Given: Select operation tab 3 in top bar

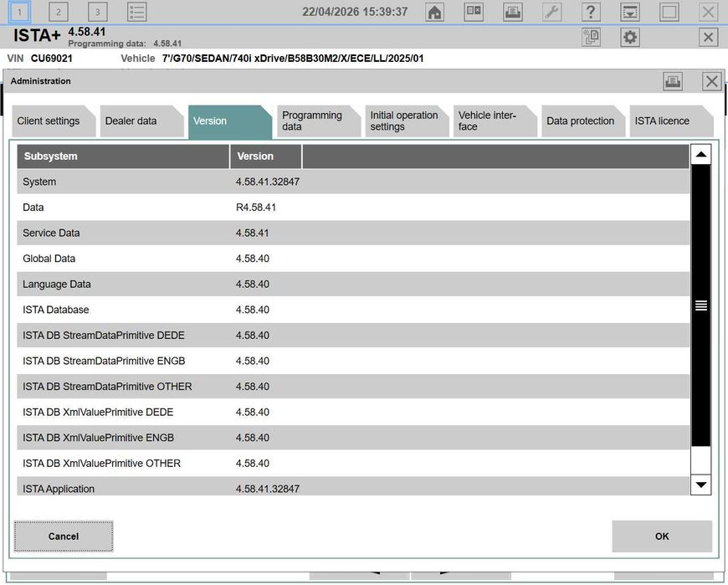Looking at the screenshot, I should [98, 12].
